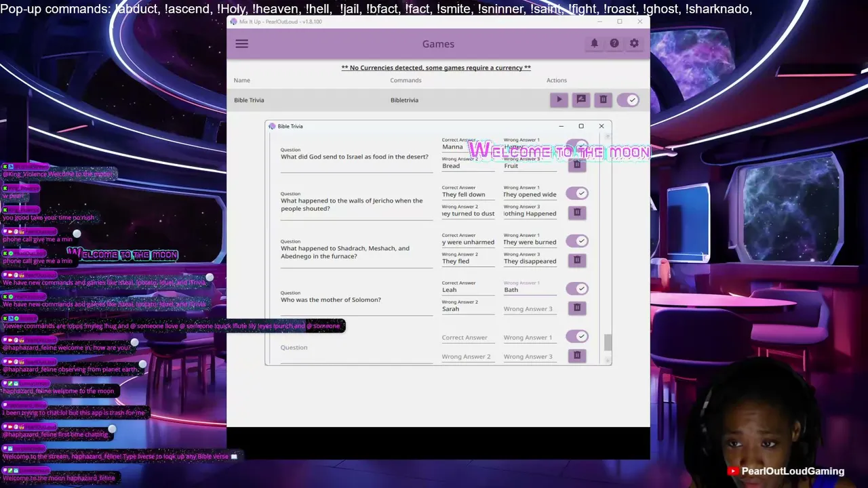
Task: Edit the Shadrach, Meshach, Abednego question text
Action: (x=357, y=252)
